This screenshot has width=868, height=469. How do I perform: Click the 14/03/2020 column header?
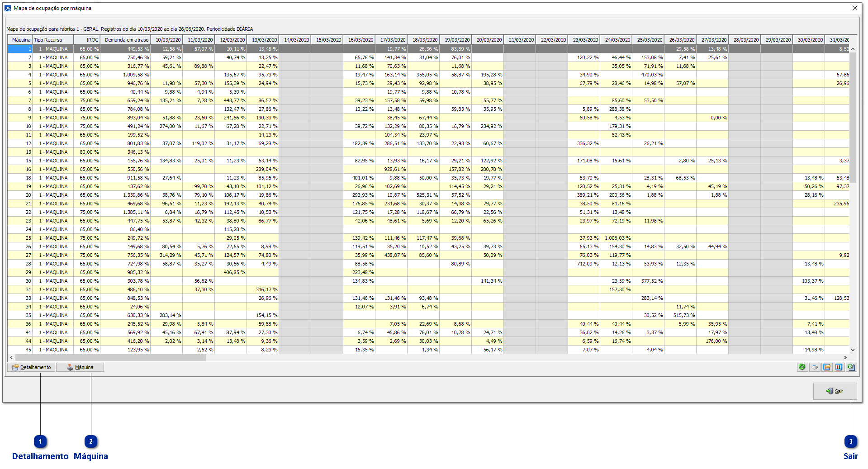[295, 40]
